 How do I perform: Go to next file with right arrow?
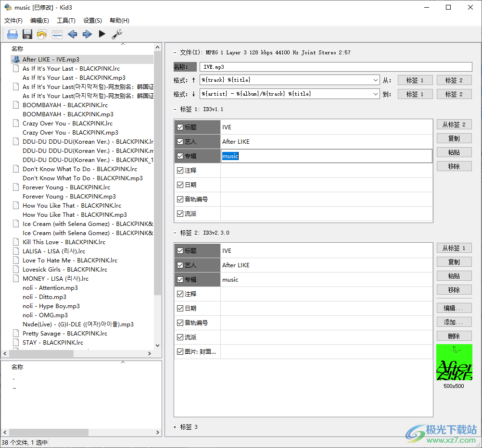[87, 34]
